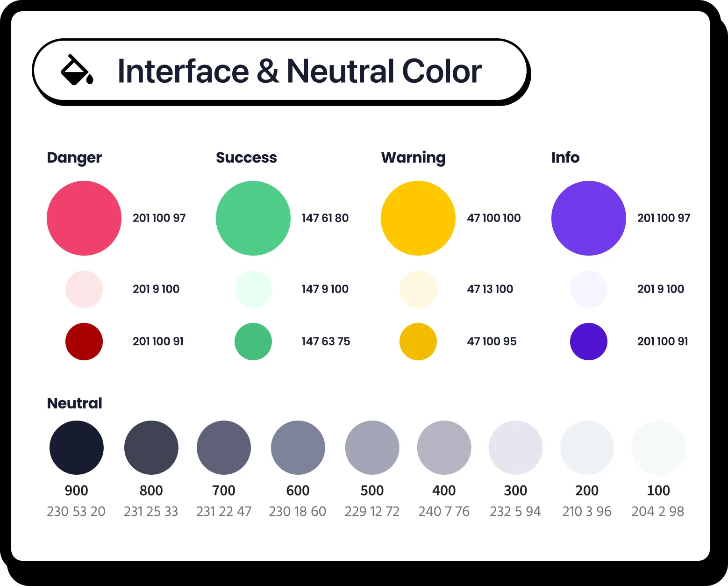The image size is (728, 586).
Task: Click the Success value "147 61 80"
Action: point(325,218)
